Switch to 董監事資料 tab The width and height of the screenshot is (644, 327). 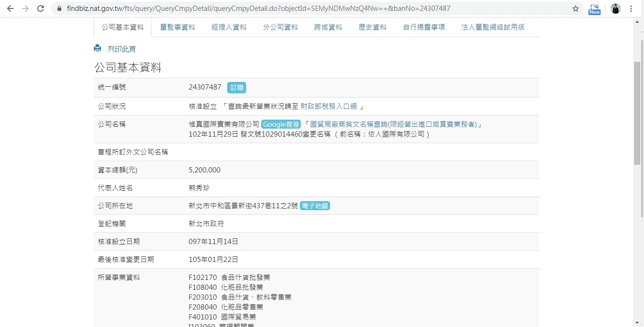tap(177, 27)
